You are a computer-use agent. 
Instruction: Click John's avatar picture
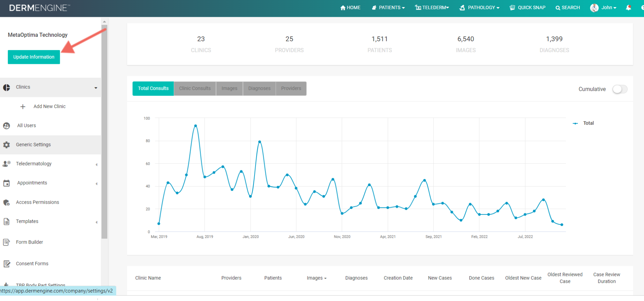594,8
